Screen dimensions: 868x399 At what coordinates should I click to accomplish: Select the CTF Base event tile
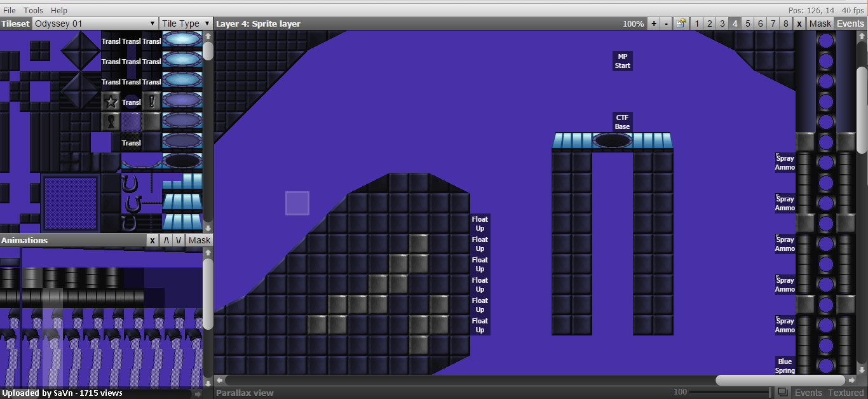pos(622,122)
